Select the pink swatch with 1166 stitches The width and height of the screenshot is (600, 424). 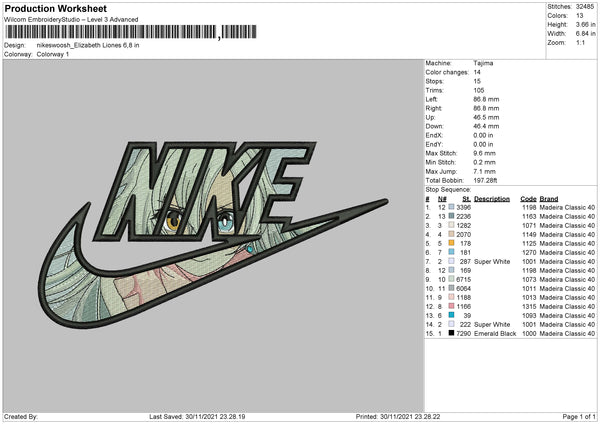tap(452, 306)
